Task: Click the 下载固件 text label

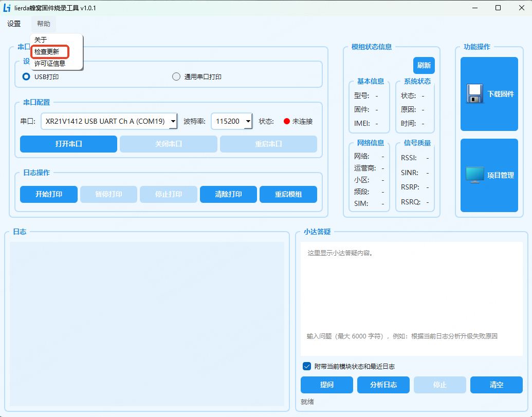Action: coord(501,94)
